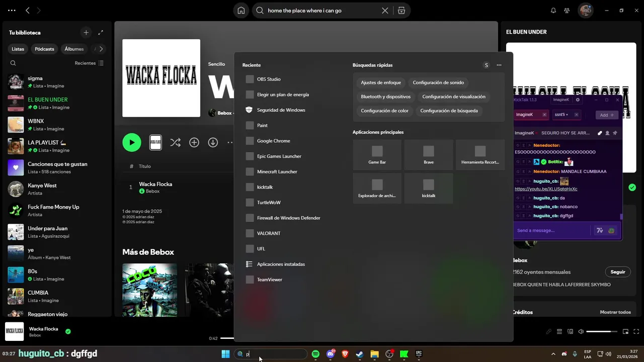
Task: Mute Spotify volume speaker icon
Action: click(x=581, y=331)
